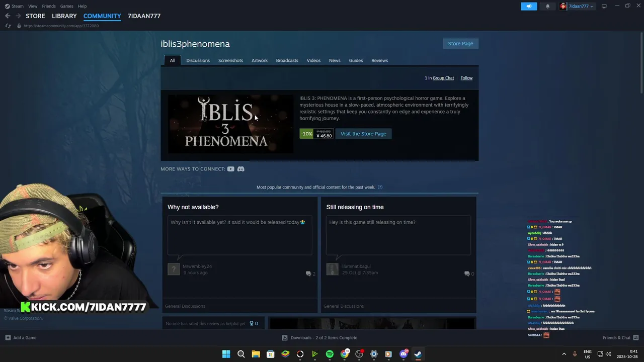Click the (?) help link about popular content
644x362 pixels.
pyautogui.click(x=380, y=187)
